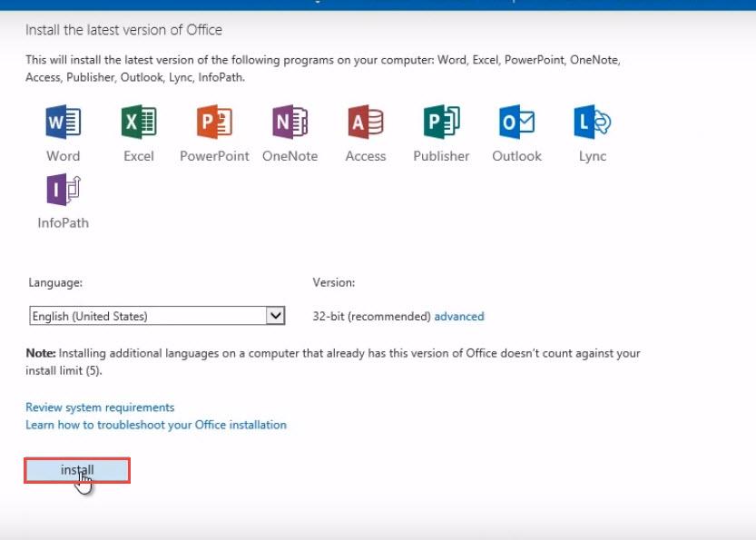Viewport: 756px width, 540px height.
Task: Click the 'Version:' label
Action: pos(334,282)
